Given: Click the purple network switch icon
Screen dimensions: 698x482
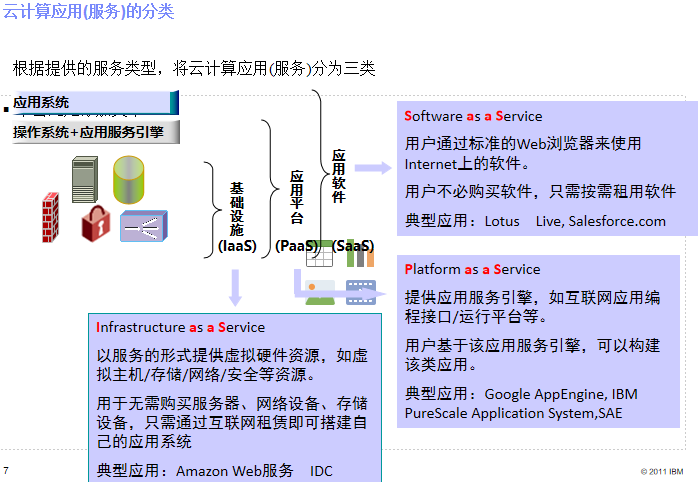Looking at the screenshot, I should click(x=142, y=227).
